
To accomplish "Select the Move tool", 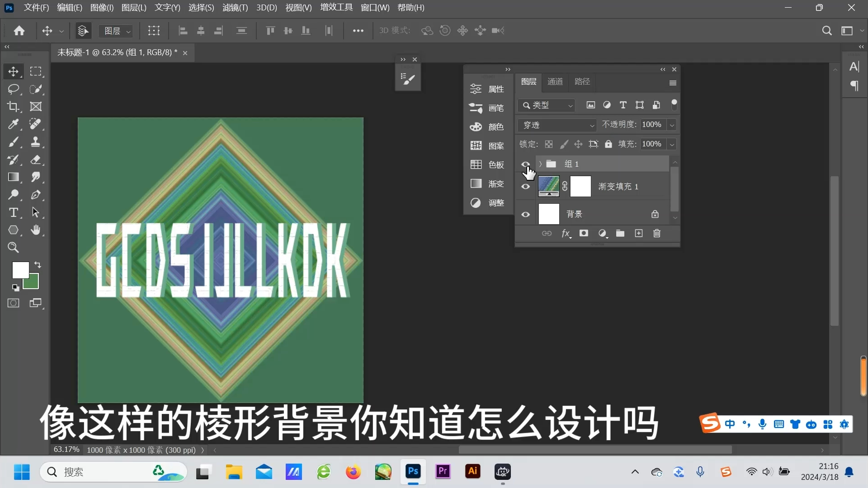I will [14, 71].
